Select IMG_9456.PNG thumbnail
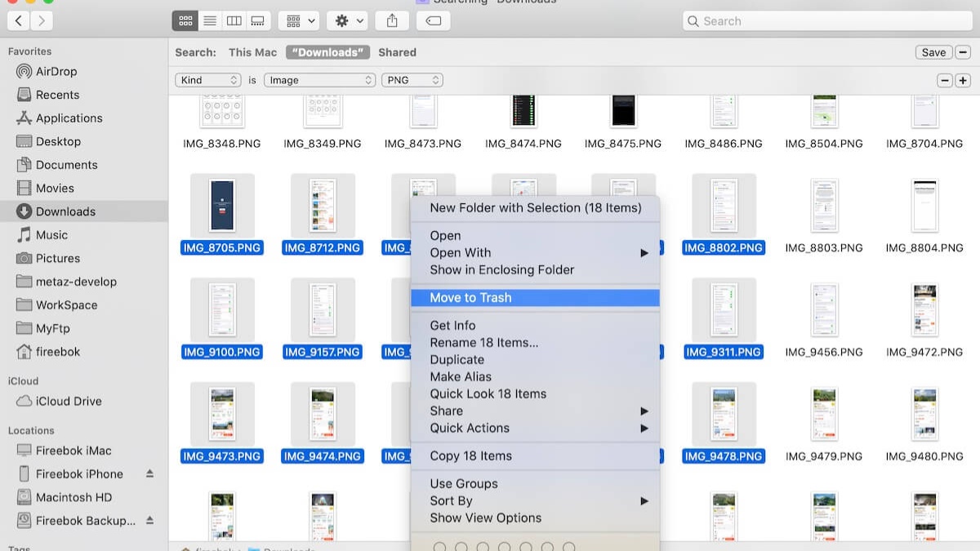 tap(824, 309)
